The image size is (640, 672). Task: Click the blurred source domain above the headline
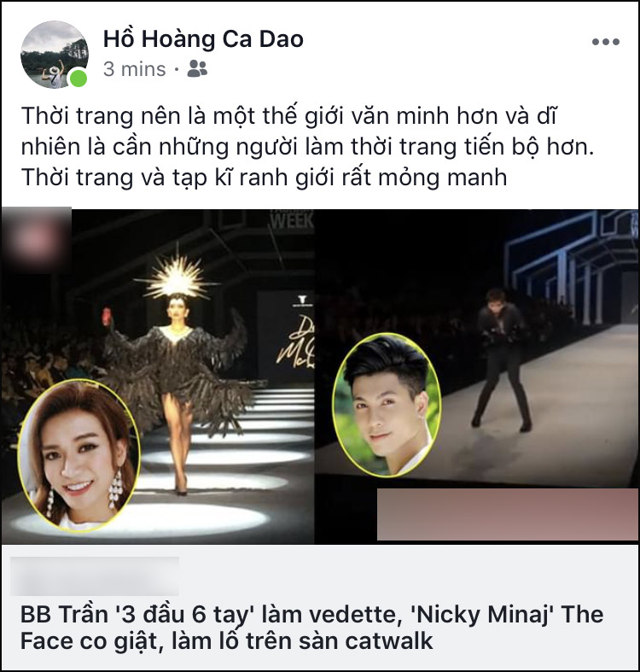(x=95, y=576)
